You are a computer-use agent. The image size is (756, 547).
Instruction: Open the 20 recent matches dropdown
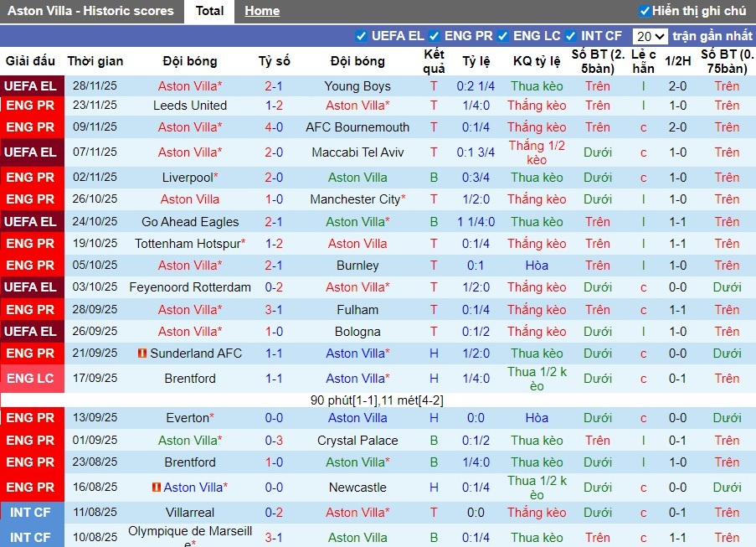651,36
